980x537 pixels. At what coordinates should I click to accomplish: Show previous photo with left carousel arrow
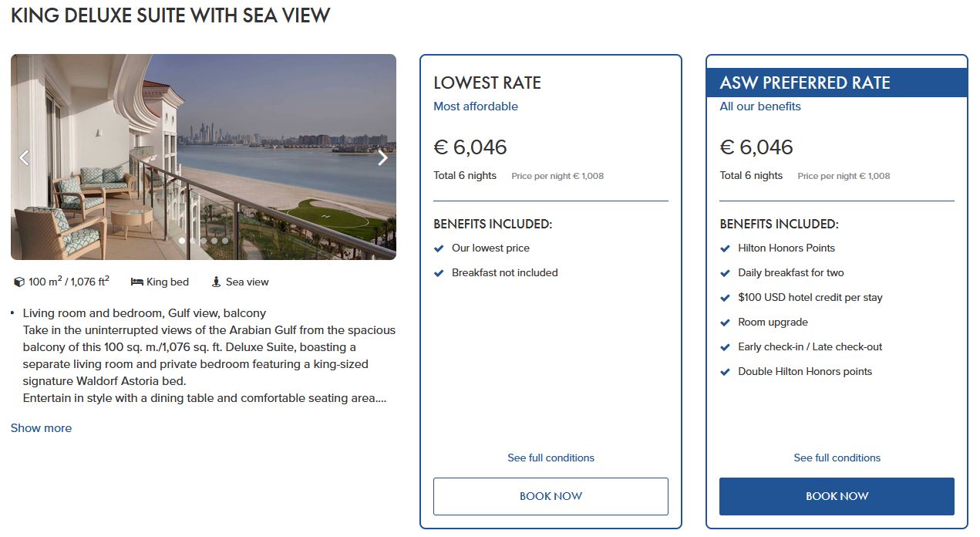[24, 158]
